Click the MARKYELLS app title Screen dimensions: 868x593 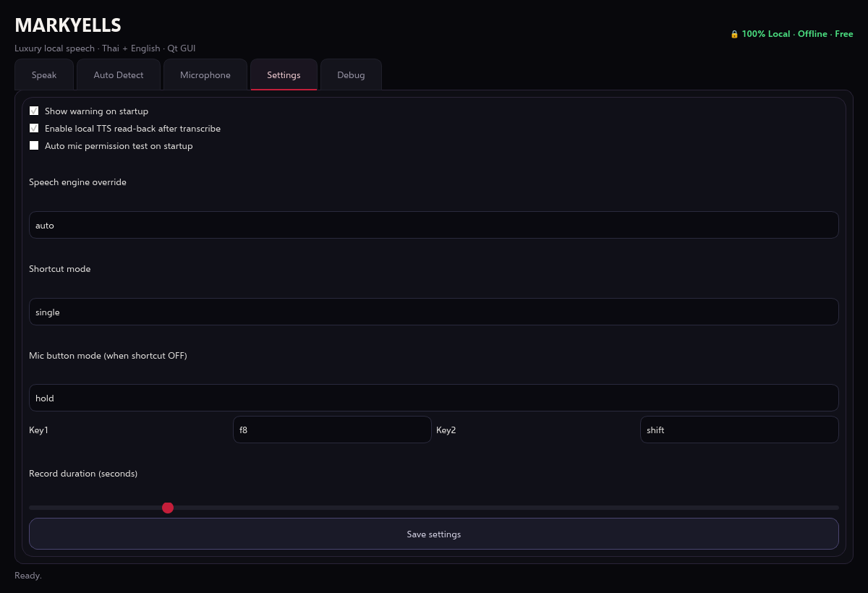coord(68,25)
